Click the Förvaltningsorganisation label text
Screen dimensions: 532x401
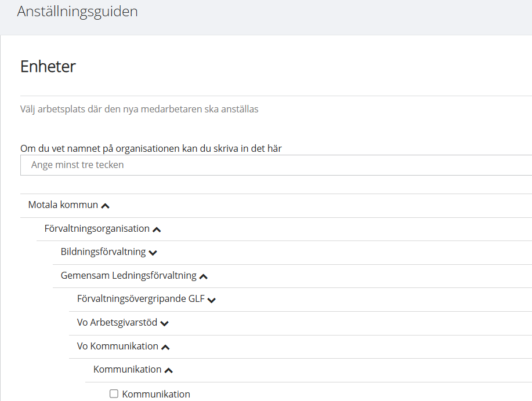coord(97,228)
